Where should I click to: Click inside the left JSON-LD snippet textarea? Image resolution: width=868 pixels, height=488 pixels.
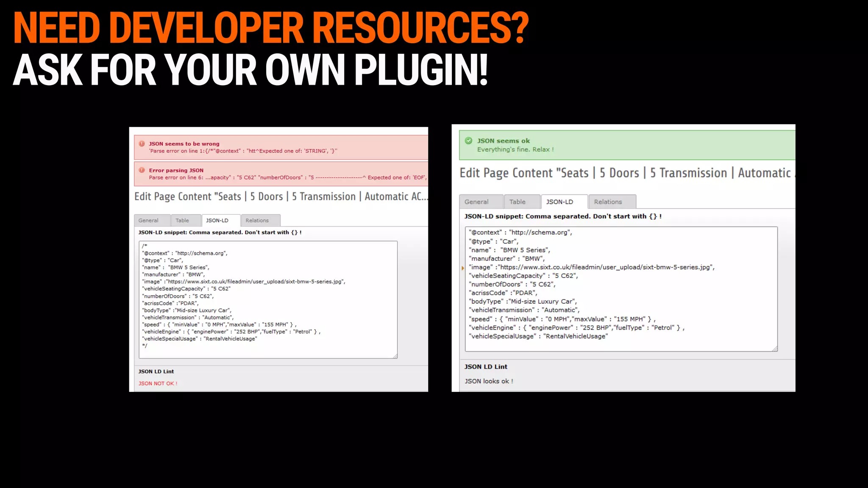(x=268, y=299)
